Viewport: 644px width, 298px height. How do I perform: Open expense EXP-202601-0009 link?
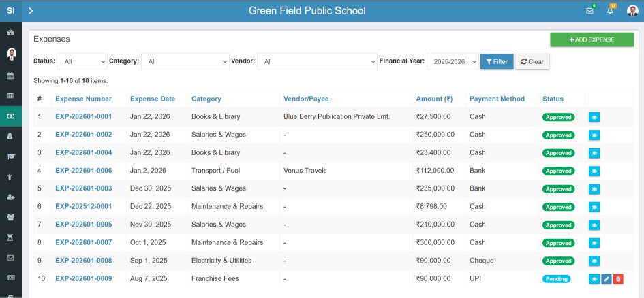tap(83, 279)
